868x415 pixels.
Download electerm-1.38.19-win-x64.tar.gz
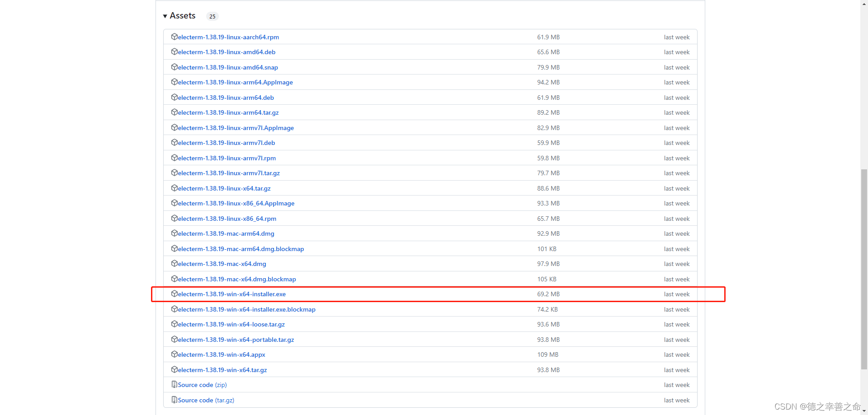222,370
